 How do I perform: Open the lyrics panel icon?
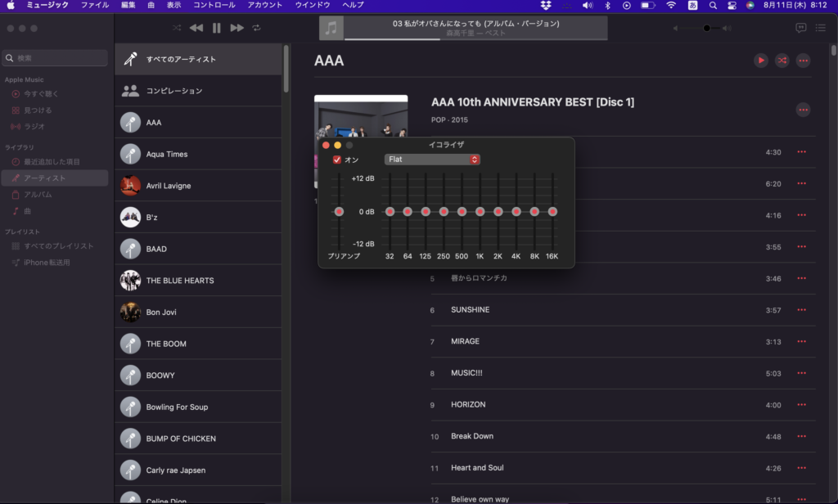[800, 28]
